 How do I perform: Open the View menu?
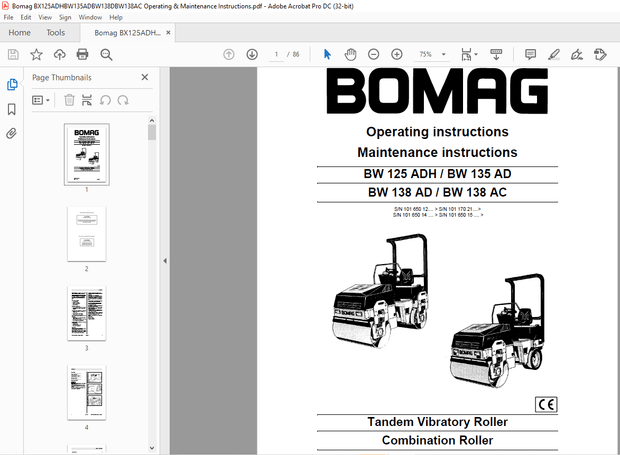(45, 17)
